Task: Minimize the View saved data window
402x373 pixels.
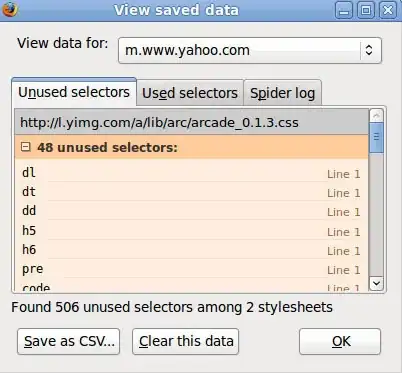Action: click(x=344, y=10)
